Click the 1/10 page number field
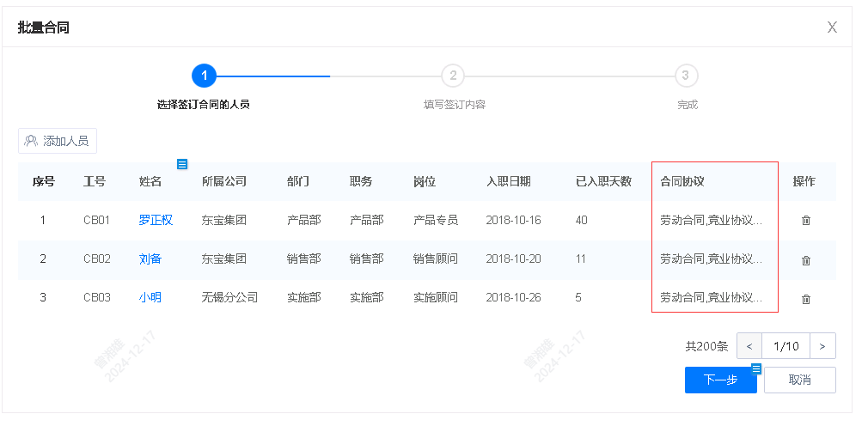 (x=785, y=346)
